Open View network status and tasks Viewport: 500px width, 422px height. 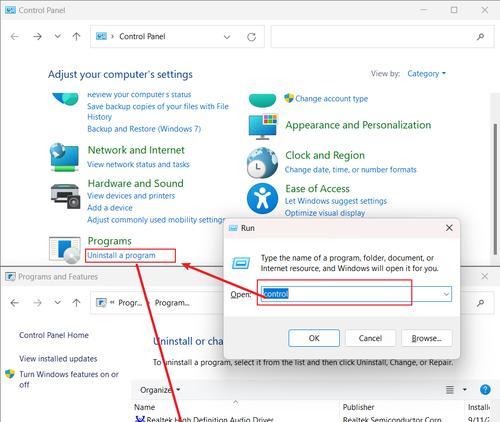click(x=138, y=164)
